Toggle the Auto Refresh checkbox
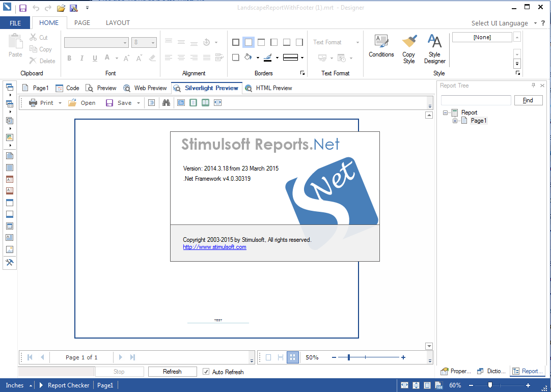Viewport: 551px width, 392px height. click(206, 372)
